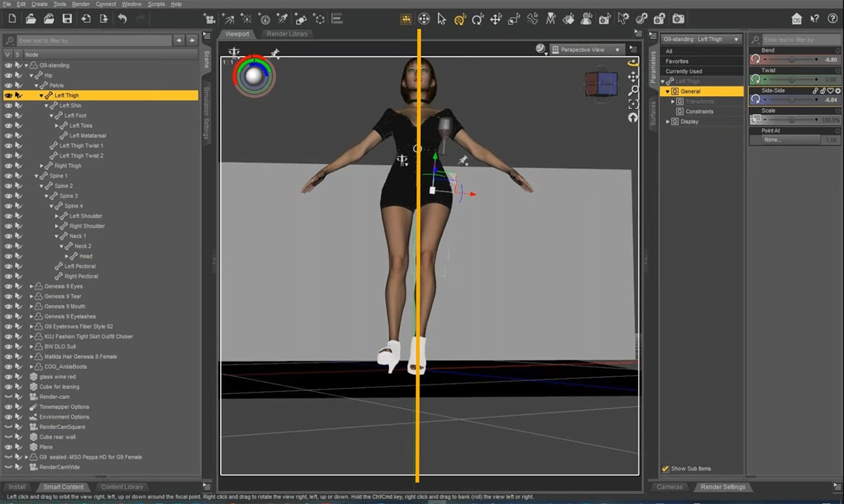
Task: Switch to the Translate tool
Action: coord(496,19)
